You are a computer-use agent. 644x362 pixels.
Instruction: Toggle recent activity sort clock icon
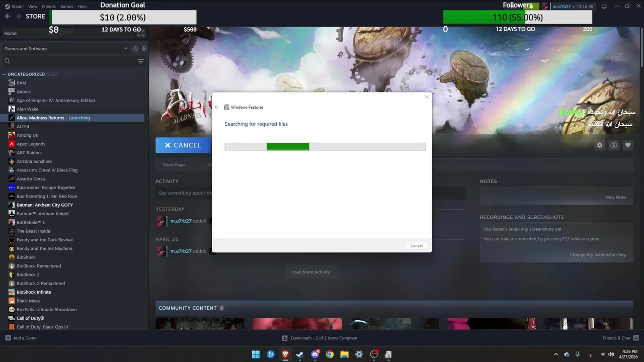(135, 49)
